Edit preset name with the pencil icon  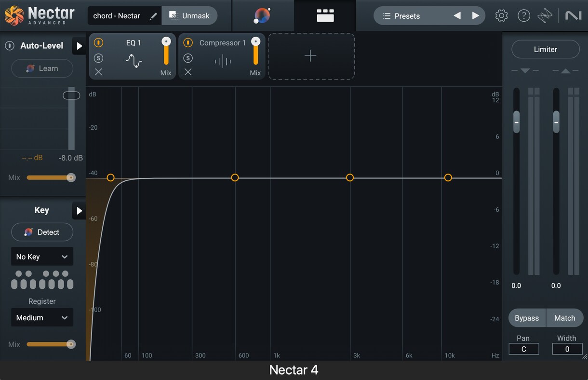click(x=153, y=16)
